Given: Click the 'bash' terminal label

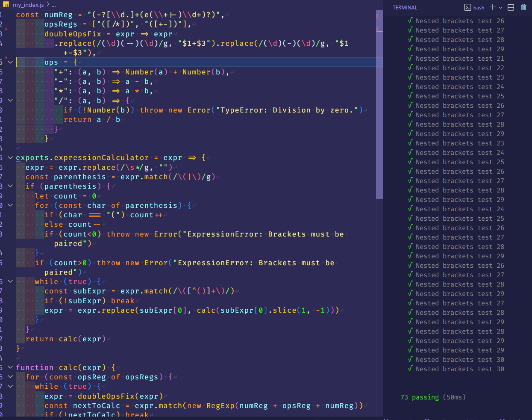Looking at the screenshot, I should (x=479, y=8).
